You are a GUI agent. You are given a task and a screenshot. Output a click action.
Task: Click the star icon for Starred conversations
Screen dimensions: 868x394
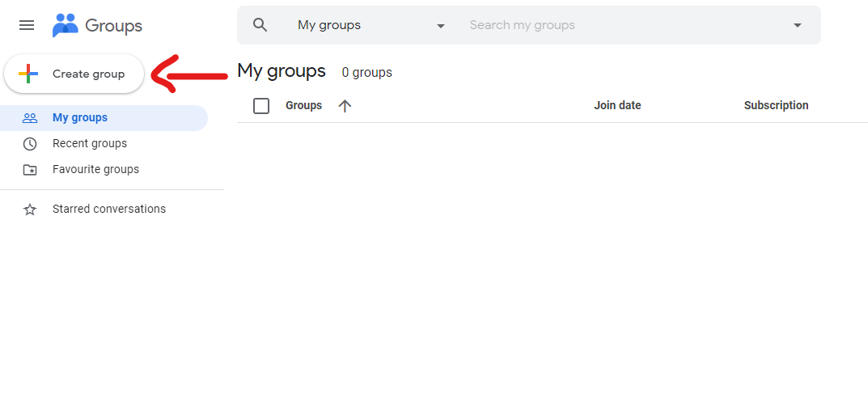tap(30, 210)
